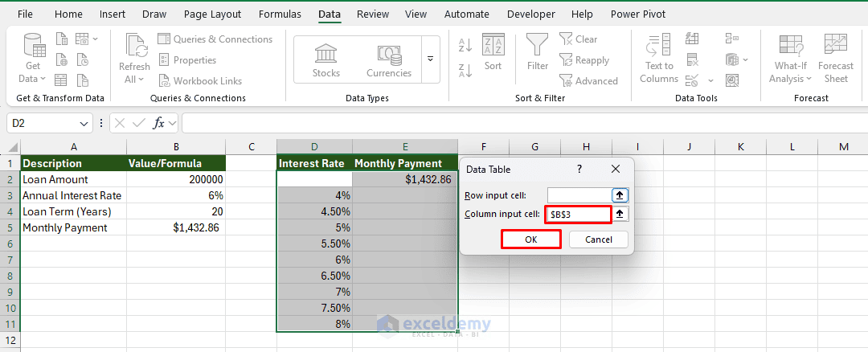Viewport: 868px width, 352px height.
Task: Expand Data Types gallery
Action: (430, 59)
